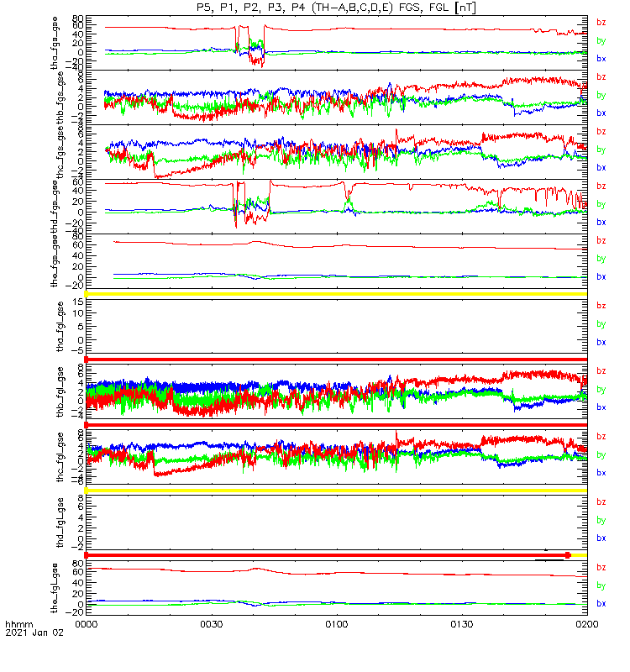Click the thb_fgl_gse y-axis label
630x672 pixels.
(60, 391)
